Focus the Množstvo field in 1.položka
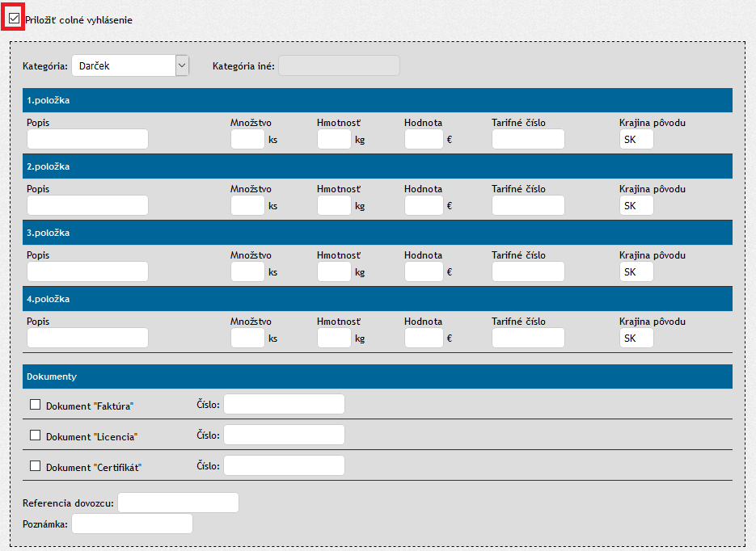Viewport: 756px width, 551px height. pyautogui.click(x=247, y=139)
